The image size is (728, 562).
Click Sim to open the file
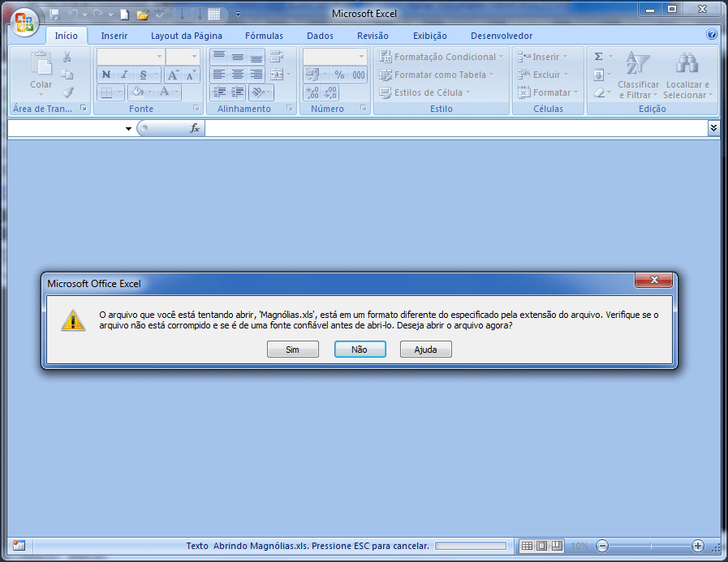point(292,349)
